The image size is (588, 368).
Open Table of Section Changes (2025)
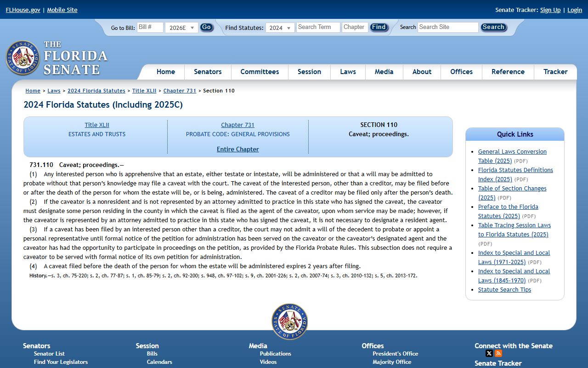(x=512, y=193)
